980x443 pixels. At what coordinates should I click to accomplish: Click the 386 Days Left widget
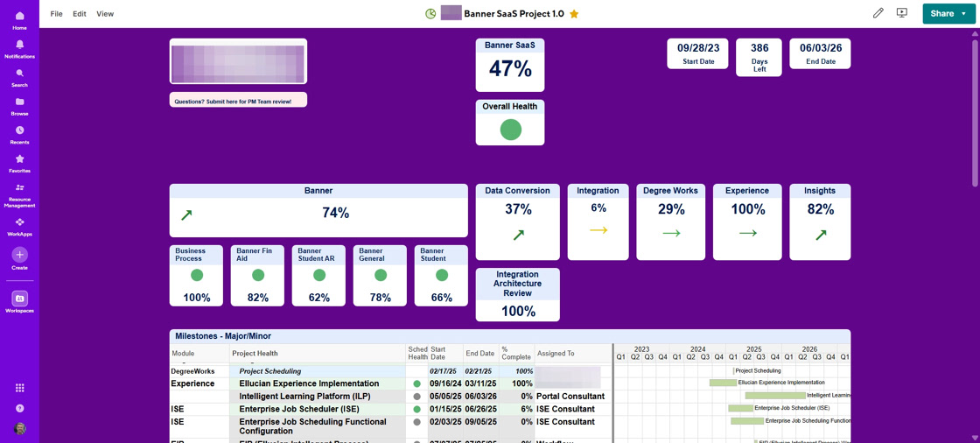pyautogui.click(x=759, y=58)
